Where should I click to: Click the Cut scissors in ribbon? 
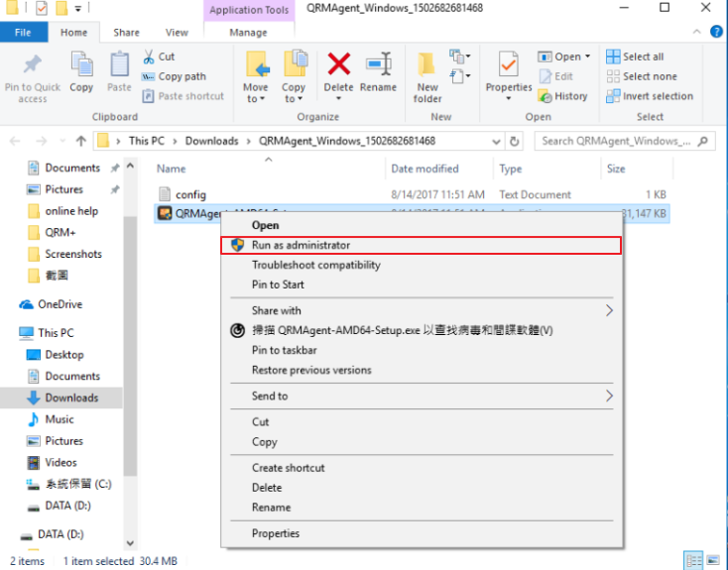(x=149, y=57)
